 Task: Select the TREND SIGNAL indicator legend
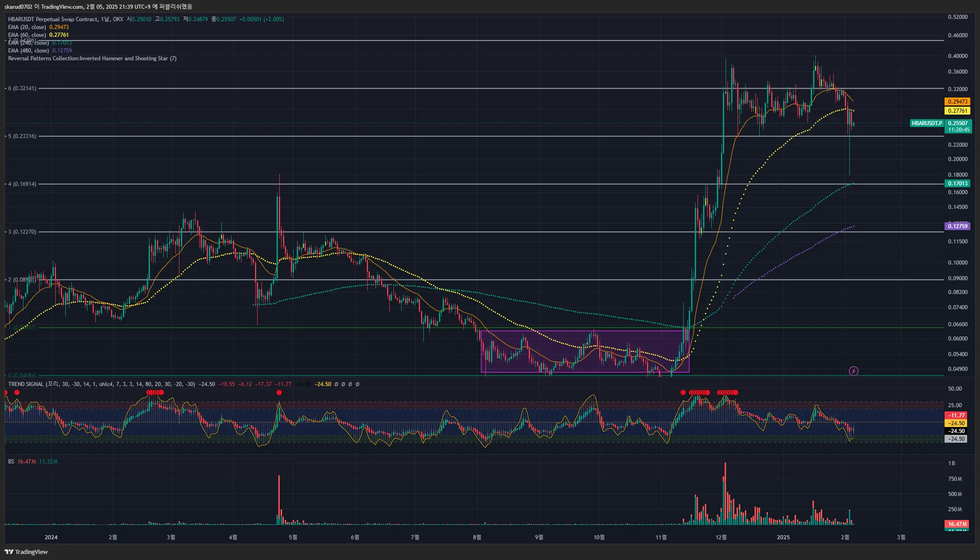[101, 384]
